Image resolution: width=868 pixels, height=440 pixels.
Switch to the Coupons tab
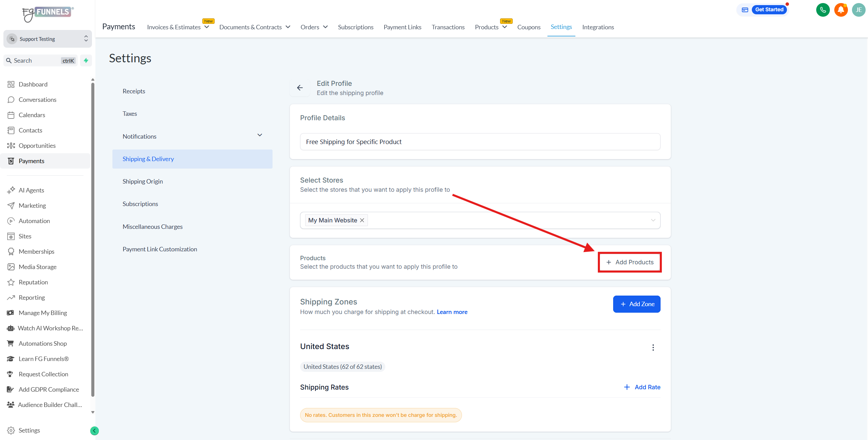(x=529, y=27)
